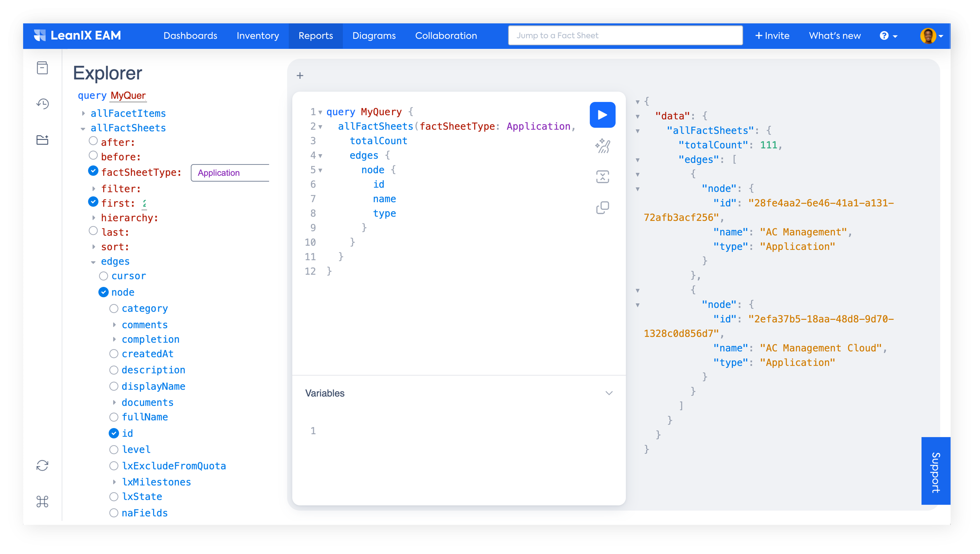Expand the documents field
The height and width of the screenshot is (554, 980).
114,402
